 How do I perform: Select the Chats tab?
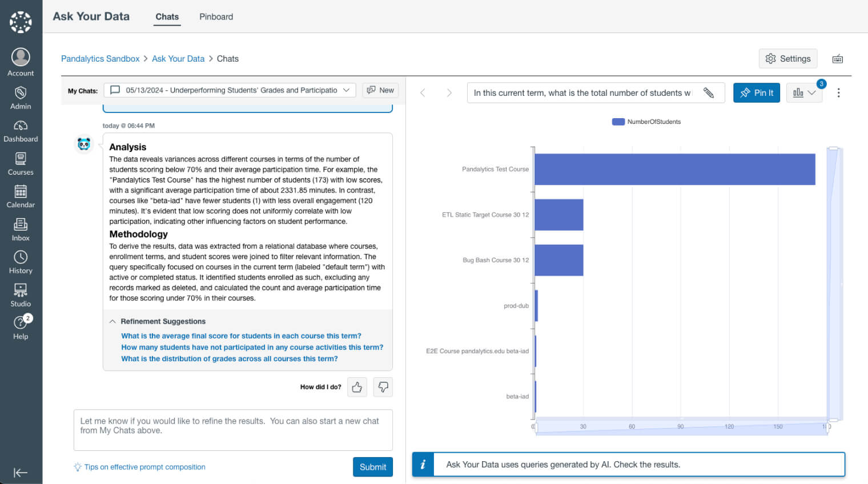click(x=167, y=17)
